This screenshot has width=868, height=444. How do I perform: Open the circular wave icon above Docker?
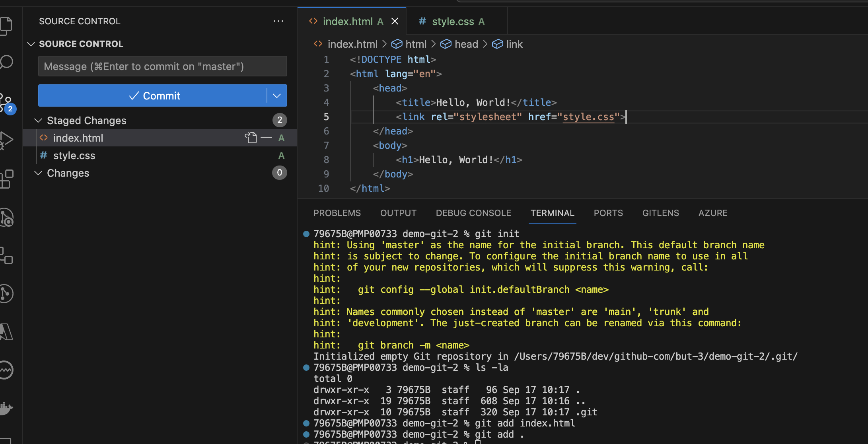(x=6, y=370)
